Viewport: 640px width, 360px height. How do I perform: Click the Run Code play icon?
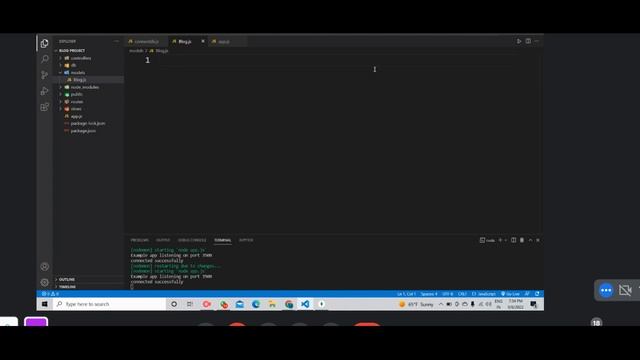click(519, 41)
